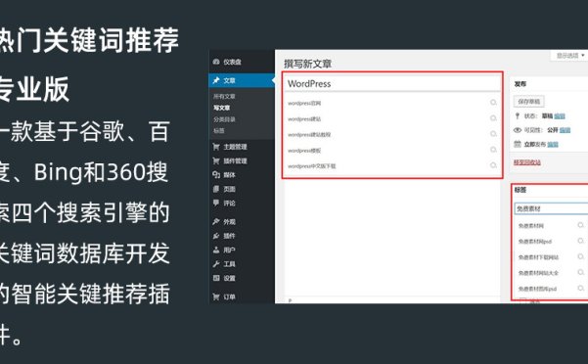588x364 pixels.
Task: Open 标签 submenu under 文章
Action: click(218, 130)
